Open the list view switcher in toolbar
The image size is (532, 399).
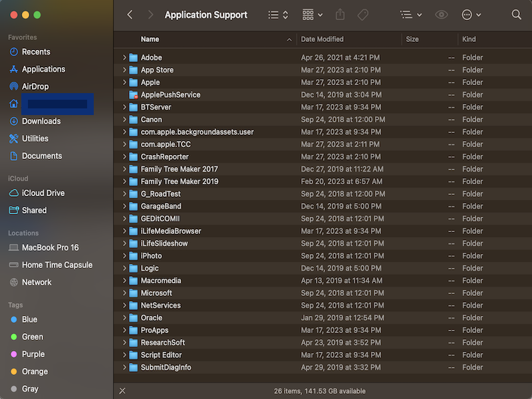click(x=278, y=15)
